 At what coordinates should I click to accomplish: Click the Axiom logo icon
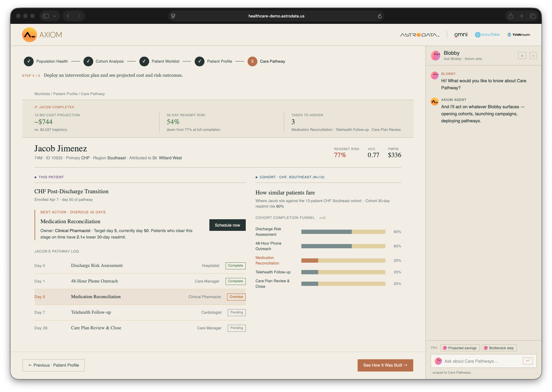click(29, 35)
